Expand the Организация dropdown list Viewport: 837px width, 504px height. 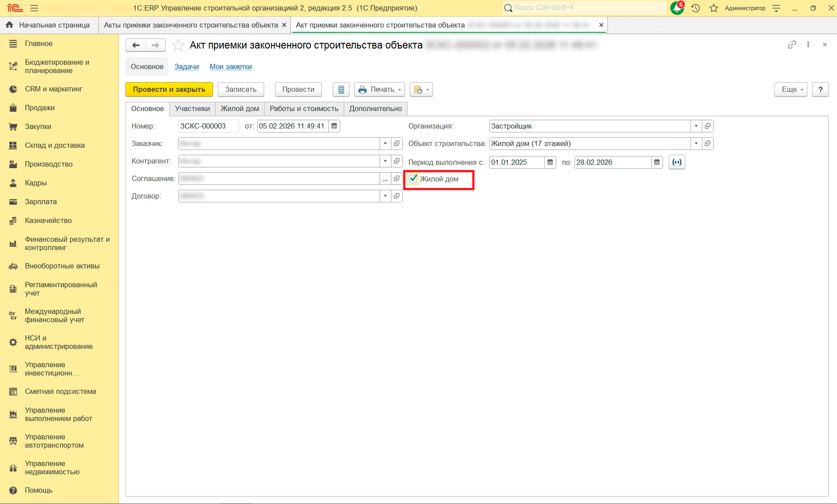[696, 126]
